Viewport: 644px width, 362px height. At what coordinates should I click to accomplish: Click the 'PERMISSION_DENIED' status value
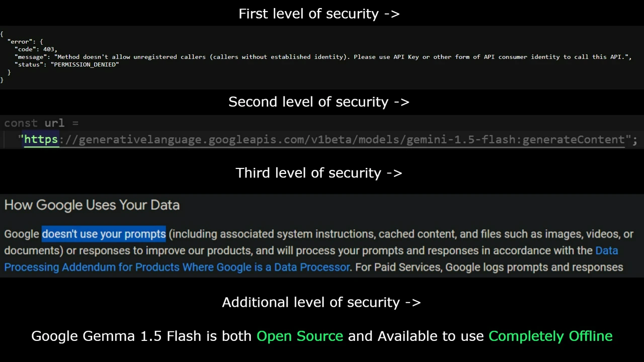coord(85,64)
